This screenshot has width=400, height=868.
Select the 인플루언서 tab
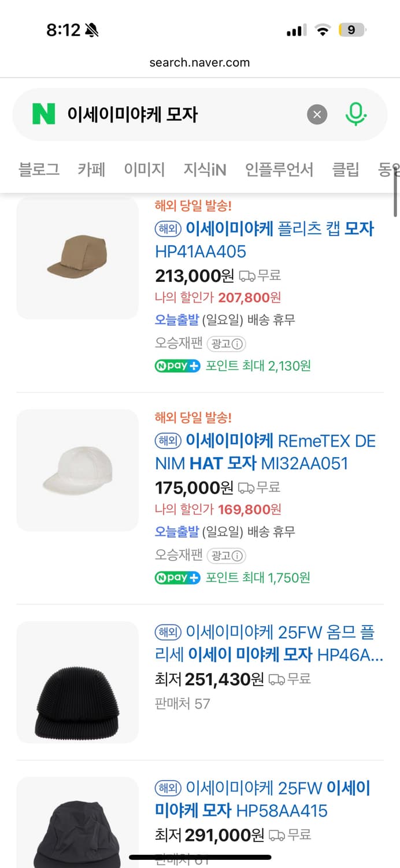point(279,170)
